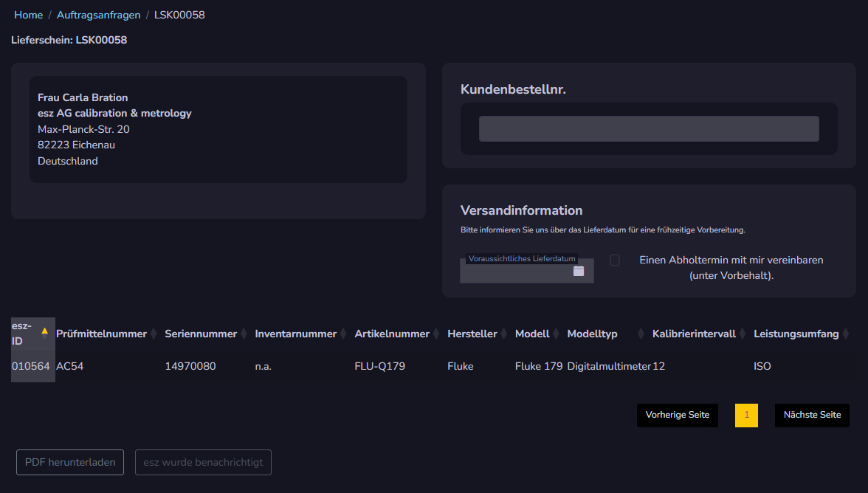Sort table by Modelltyp column
This screenshot has width=868, height=493.
[641, 334]
